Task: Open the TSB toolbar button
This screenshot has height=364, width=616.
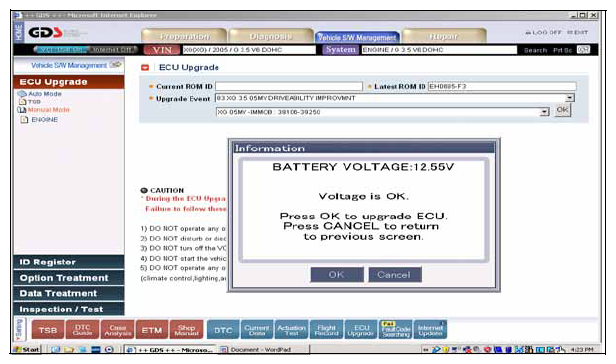Action: click(x=48, y=330)
